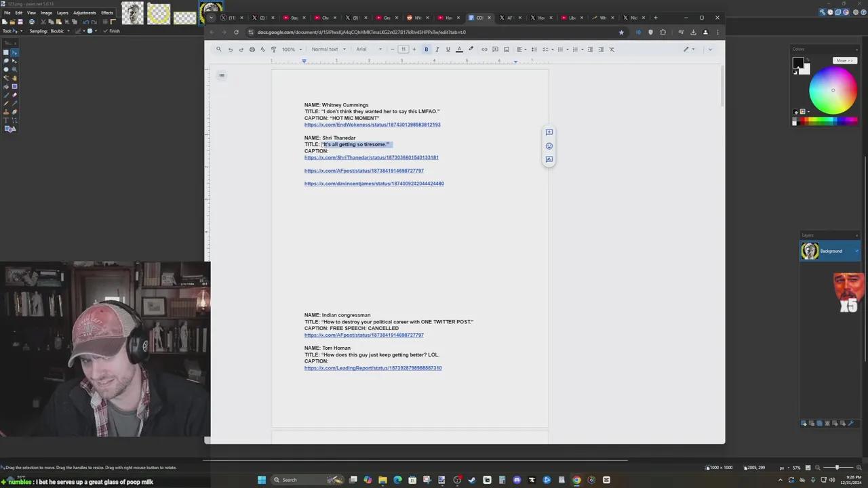Add a comment using Docs toolbar icon

(x=495, y=49)
